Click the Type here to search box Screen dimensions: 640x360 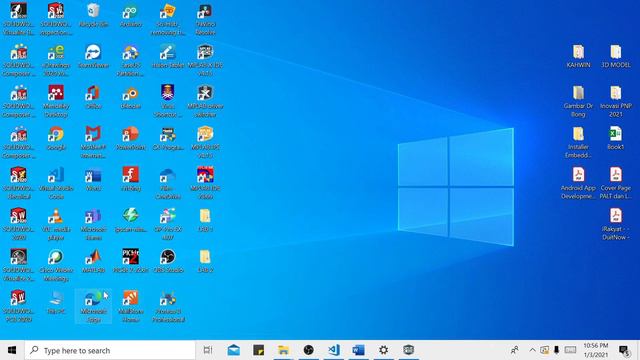(x=110, y=350)
